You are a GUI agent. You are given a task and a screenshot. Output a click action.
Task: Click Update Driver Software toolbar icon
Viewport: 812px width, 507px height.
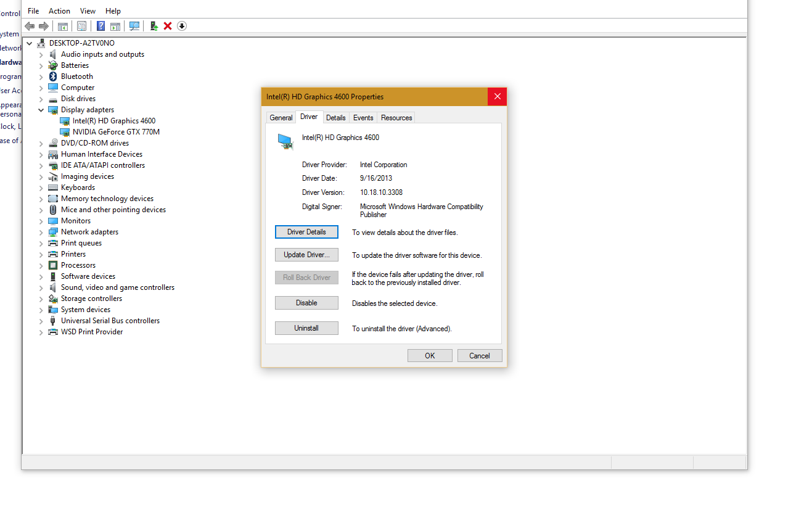pyautogui.click(x=154, y=26)
